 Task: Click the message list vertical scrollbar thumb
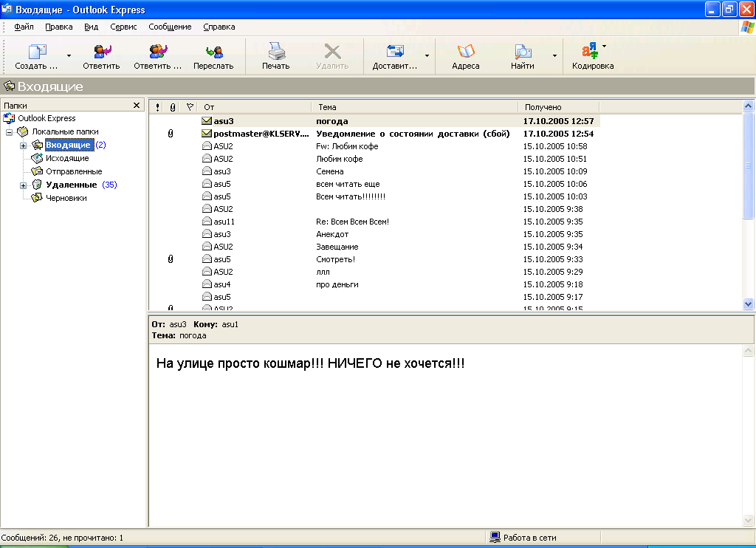coord(749,165)
